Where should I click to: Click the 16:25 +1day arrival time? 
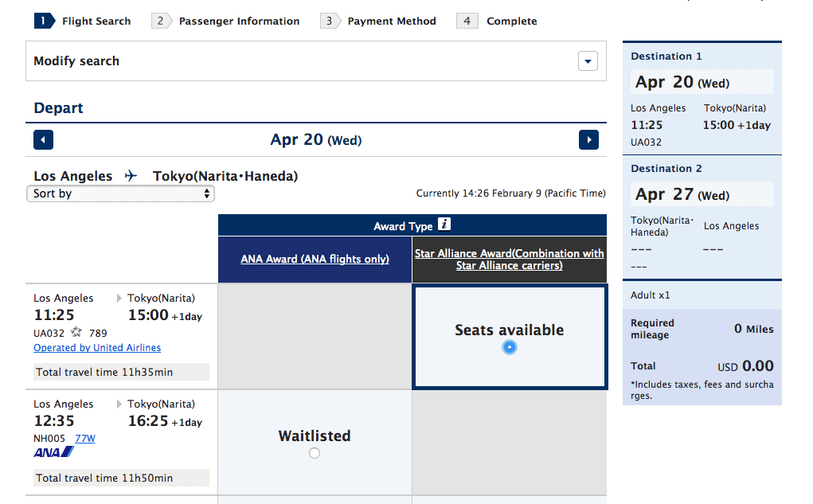(165, 420)
